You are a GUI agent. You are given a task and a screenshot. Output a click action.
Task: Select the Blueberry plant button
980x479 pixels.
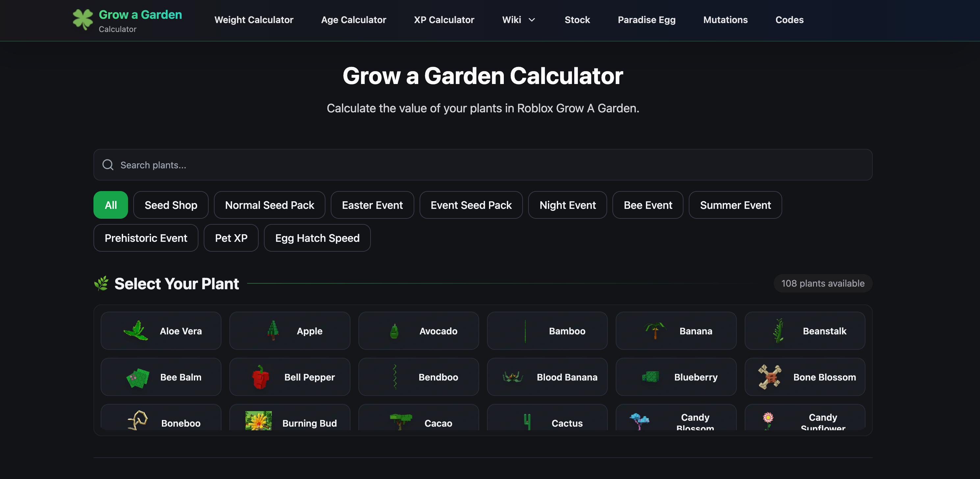pos(676,377)
